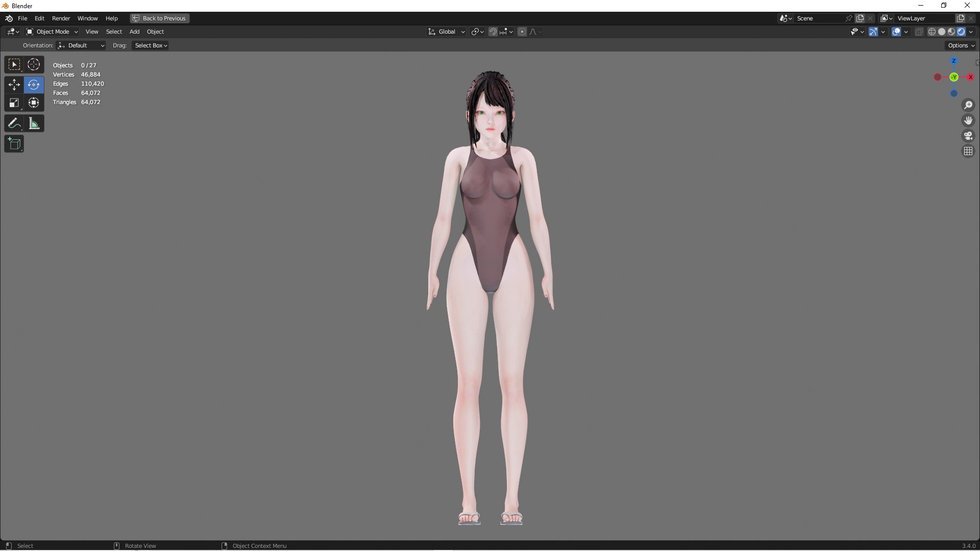Click the 3.4.0 version in status bar
Screen dimensions: 980x551
(x=968, y=546)
